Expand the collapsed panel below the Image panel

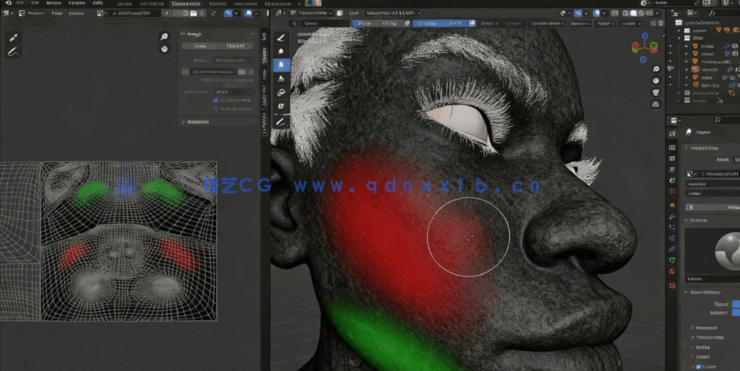(x=217, y=122)
